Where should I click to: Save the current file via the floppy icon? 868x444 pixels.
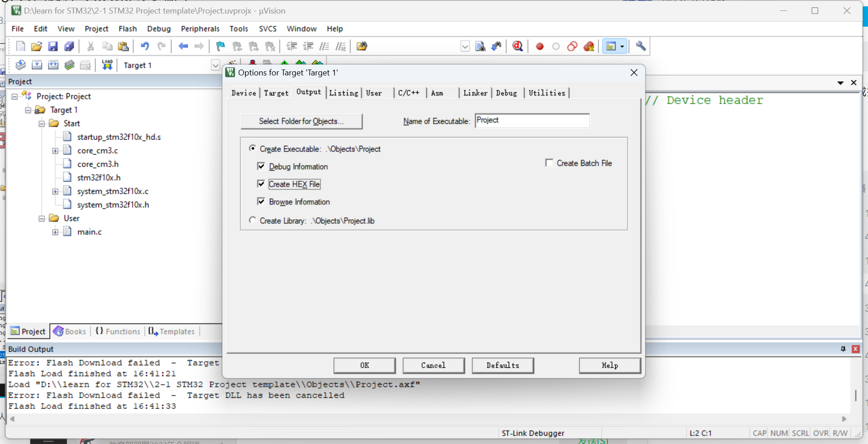(x=53, y=46)
